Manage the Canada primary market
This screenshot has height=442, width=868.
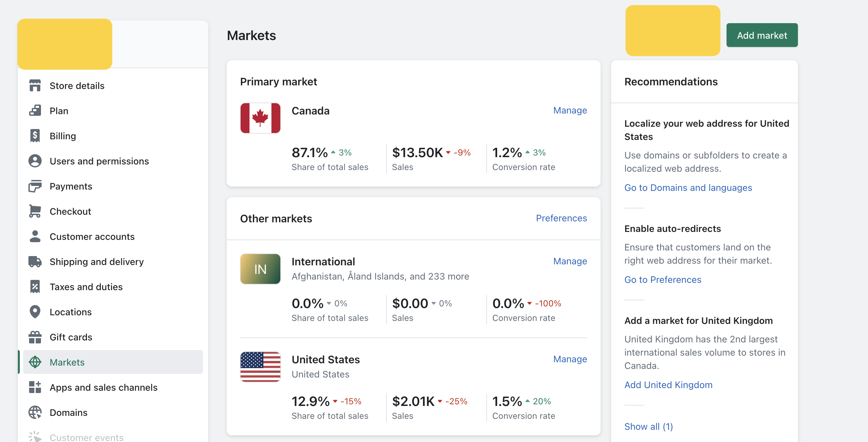pos(570,110)
